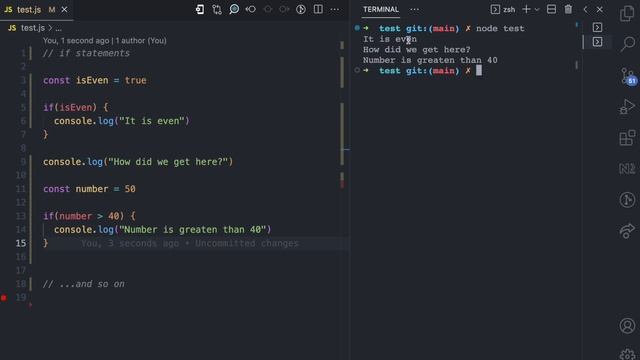Click terminal output 'Number is greaten than 40'

(430, 60)
